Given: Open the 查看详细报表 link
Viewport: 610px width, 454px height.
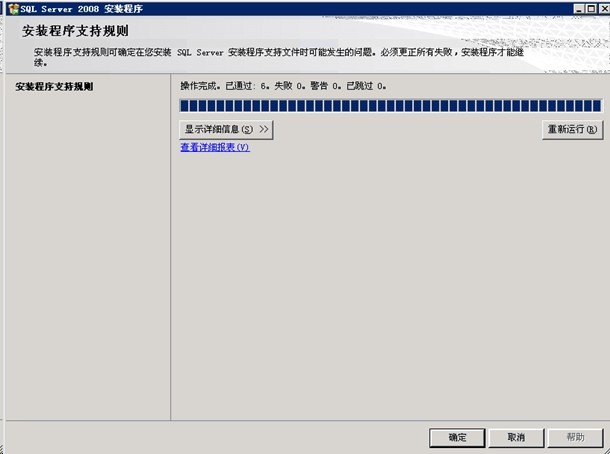Looking at the screenshot, I should click(215, 147).
